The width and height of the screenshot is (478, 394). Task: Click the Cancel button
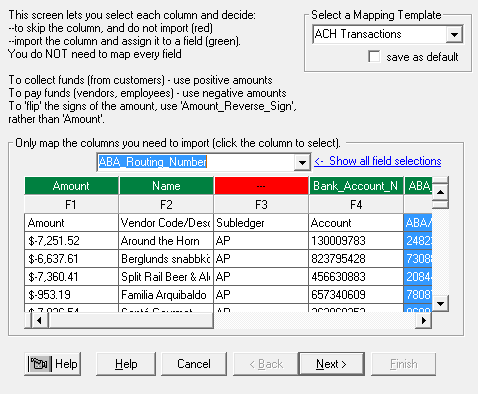click(x=194, y=364)
